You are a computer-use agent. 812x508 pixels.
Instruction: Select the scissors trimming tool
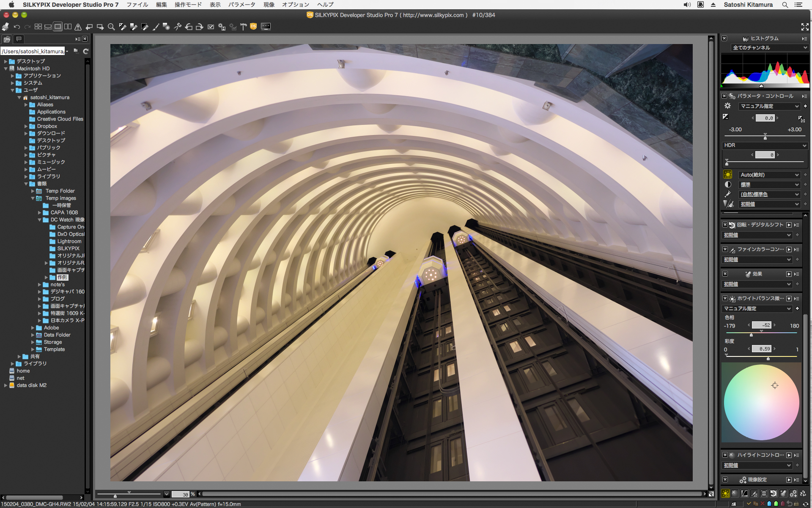(178, 27)
